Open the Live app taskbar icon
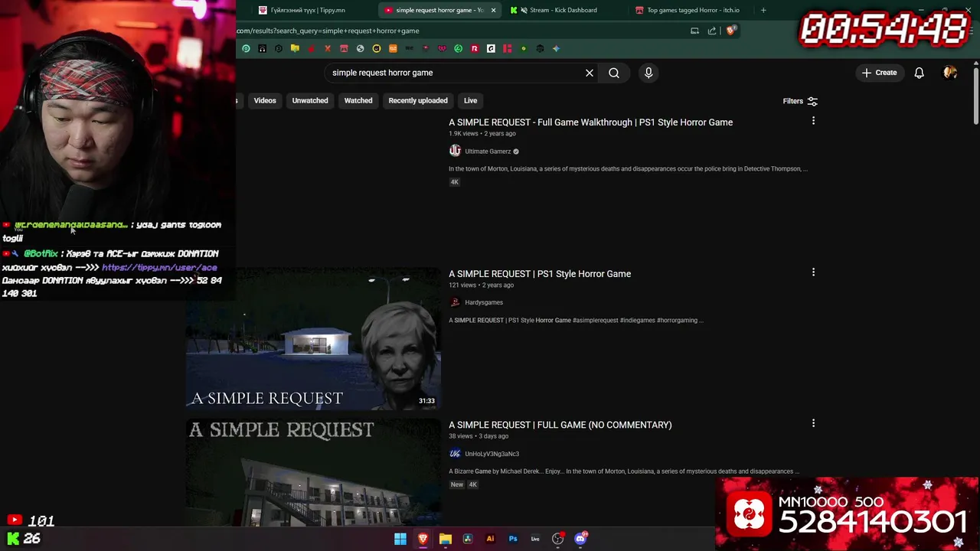This screenshot has height=551, width=980. click(x=535, y=539)
